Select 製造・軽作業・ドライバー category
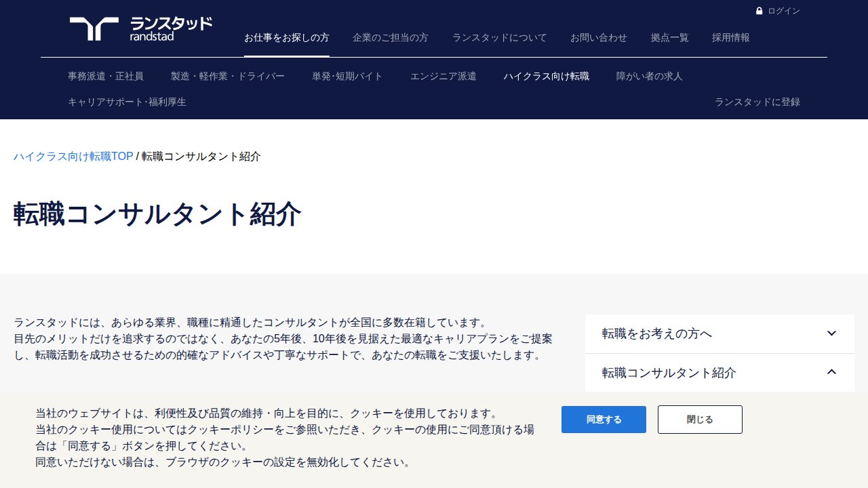 point(228,77)
